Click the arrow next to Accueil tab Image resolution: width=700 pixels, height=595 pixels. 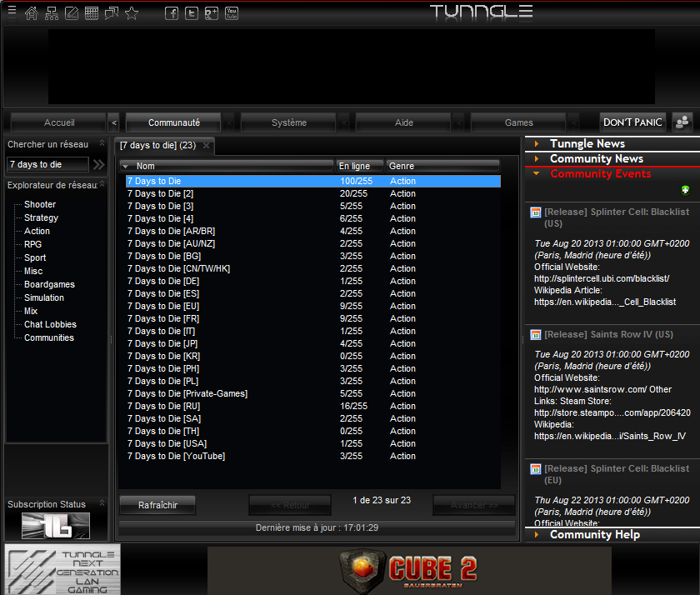coord(114,122)
